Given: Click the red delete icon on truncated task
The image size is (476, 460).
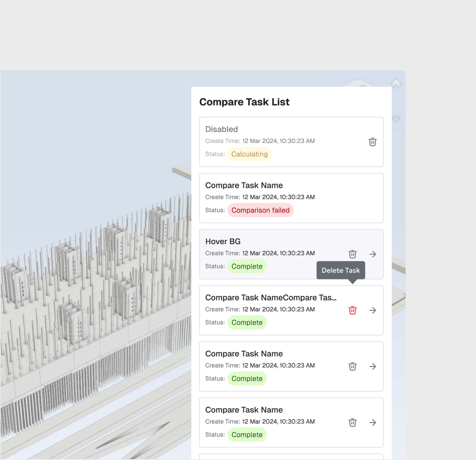Looking at the screenshot, I should (x=352, y=310).
